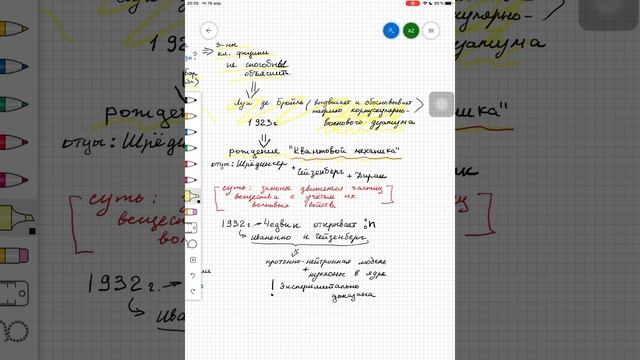Select the blue pencil tool
Image resolution: width=640 pixels, height=360 pixels.
coord(191,132)
